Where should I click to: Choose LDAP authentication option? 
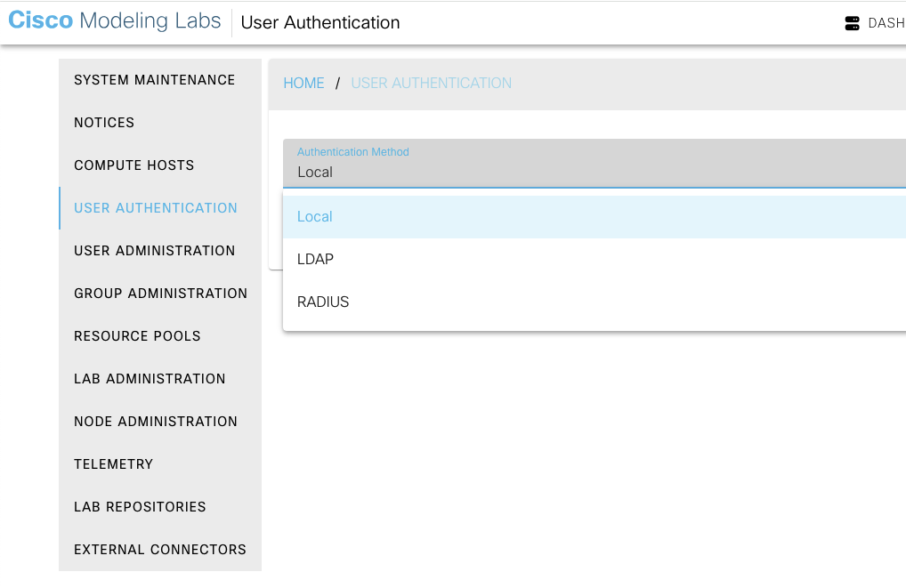594,260
